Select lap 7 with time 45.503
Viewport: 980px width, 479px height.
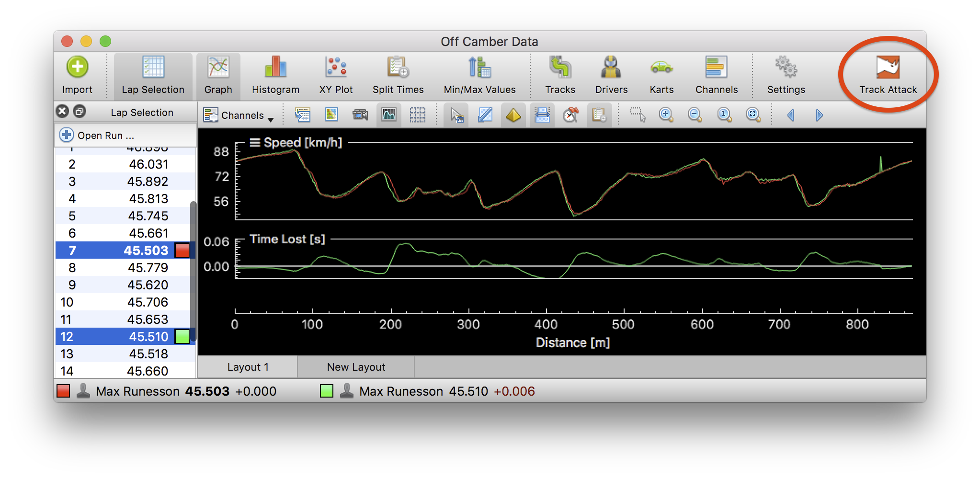click(123, 251)
